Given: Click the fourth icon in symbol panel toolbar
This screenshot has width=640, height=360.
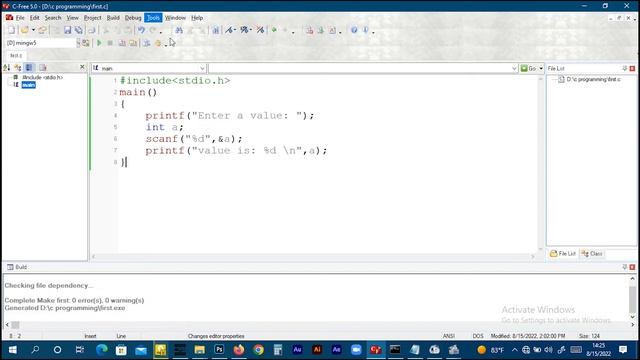Looking at the screenshot, I should click(x=43, y=68).
